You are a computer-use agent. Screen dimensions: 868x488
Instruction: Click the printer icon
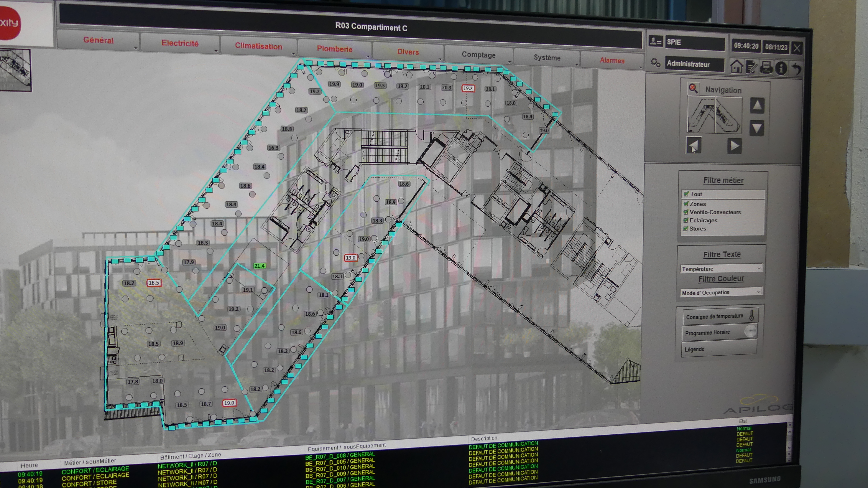(x=766, y=68)
